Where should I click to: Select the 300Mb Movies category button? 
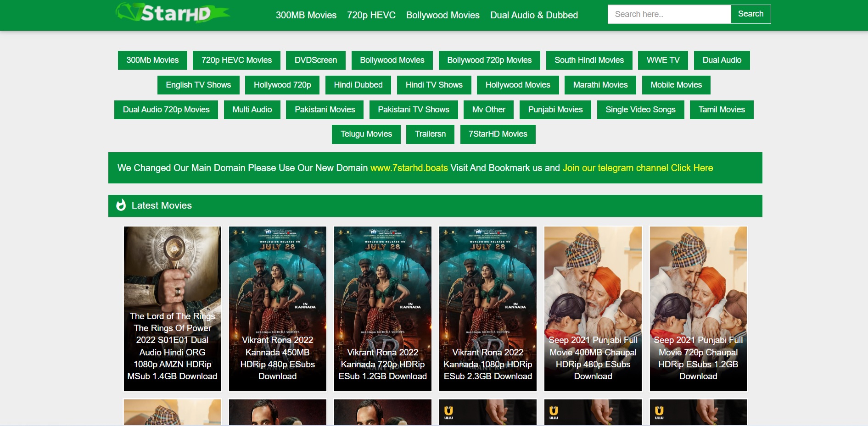pyautogui.click(x=152, y=60)
